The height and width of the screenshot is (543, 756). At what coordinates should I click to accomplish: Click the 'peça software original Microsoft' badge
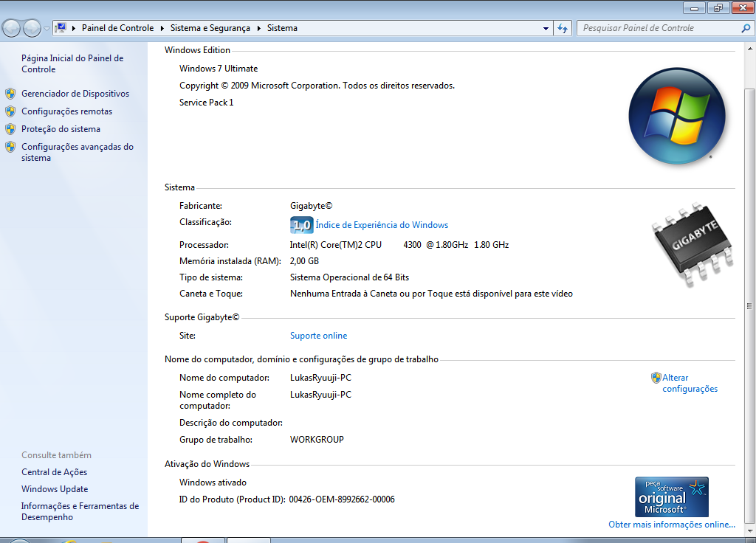672,497
